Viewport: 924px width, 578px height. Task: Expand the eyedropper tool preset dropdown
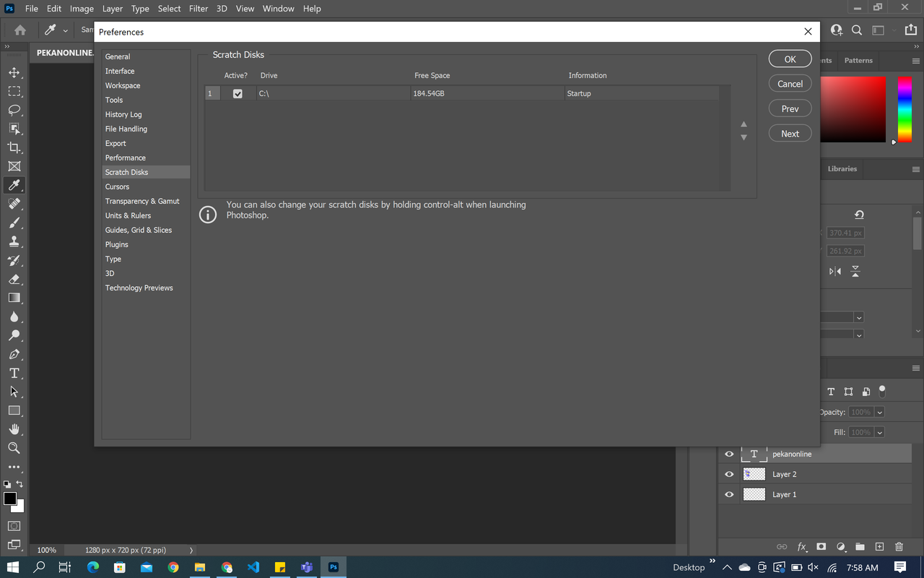tap(65, 30)
